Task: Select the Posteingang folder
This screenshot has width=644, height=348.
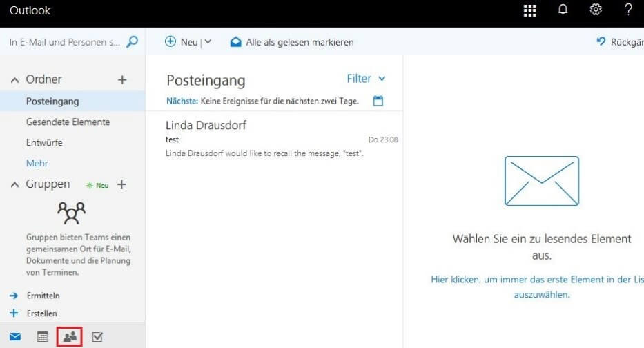Action: point(72,101)
